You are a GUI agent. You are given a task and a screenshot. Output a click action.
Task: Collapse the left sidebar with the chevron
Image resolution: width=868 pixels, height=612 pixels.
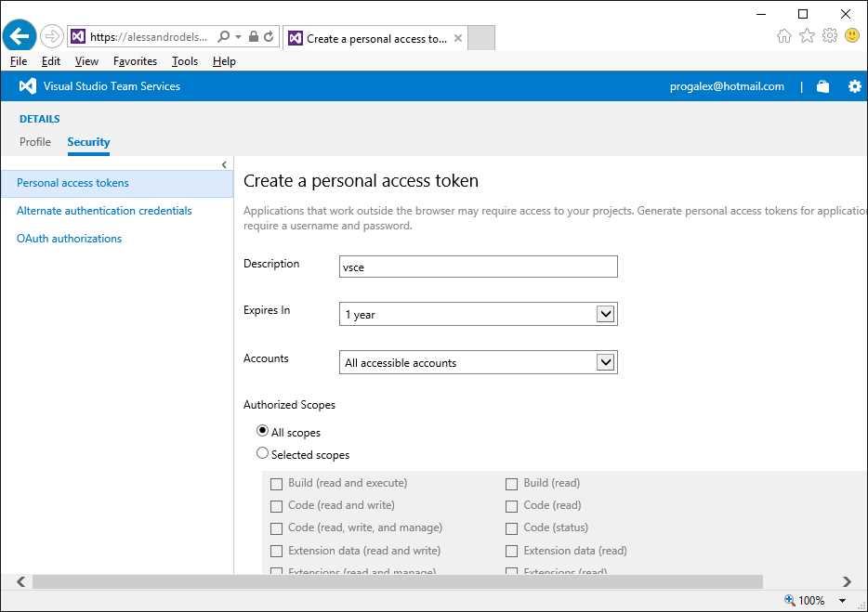click(224, 163)
